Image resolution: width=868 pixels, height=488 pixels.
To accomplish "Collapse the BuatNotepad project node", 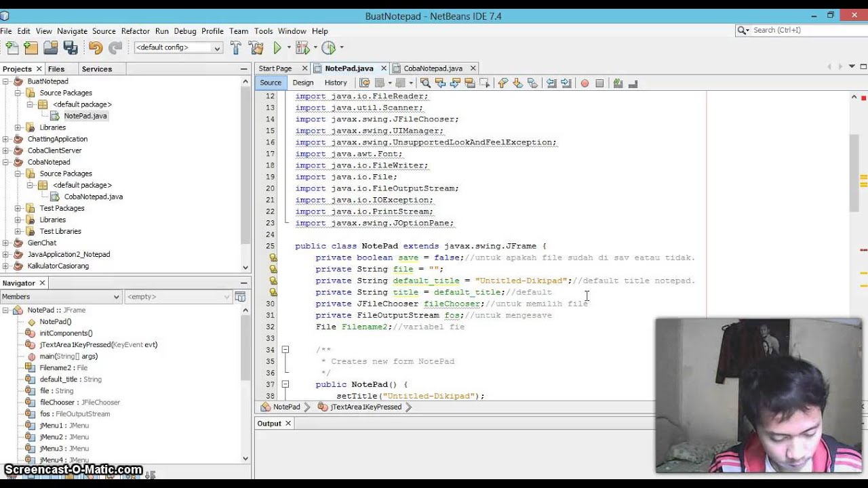I will (6, 81).
